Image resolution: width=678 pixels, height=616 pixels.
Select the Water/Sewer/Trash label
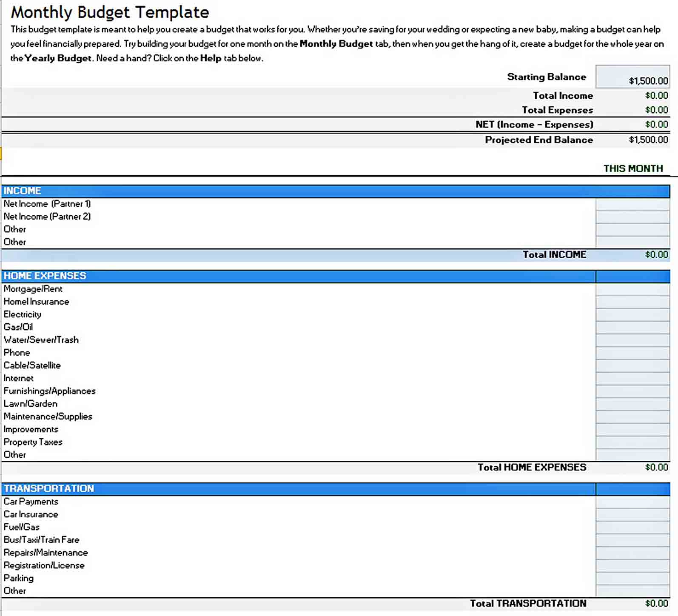(41, 340)
